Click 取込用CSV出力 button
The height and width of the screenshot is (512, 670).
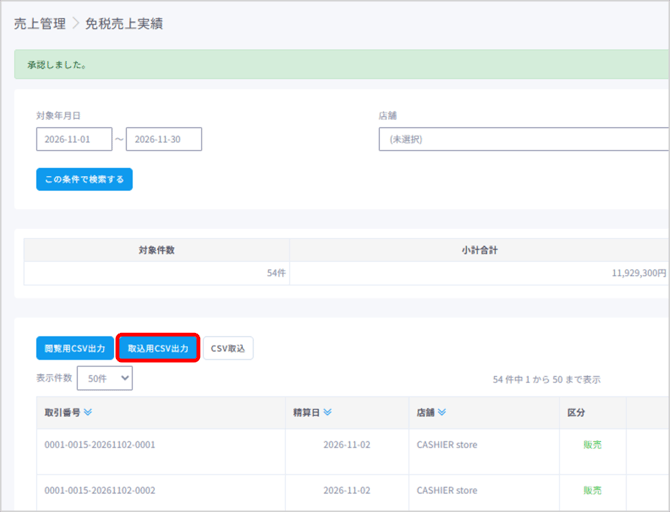[158, 348]
